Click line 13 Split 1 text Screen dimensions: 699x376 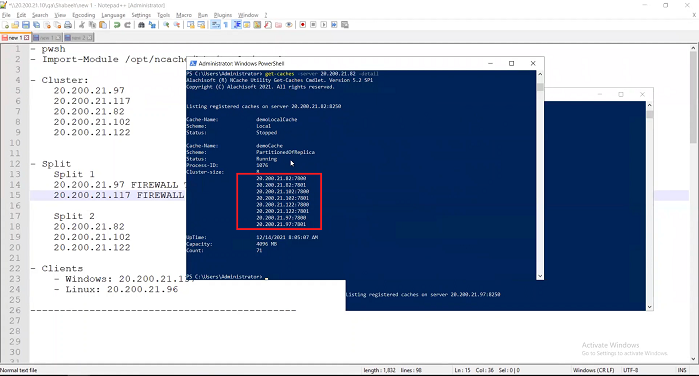pos(74,174)
